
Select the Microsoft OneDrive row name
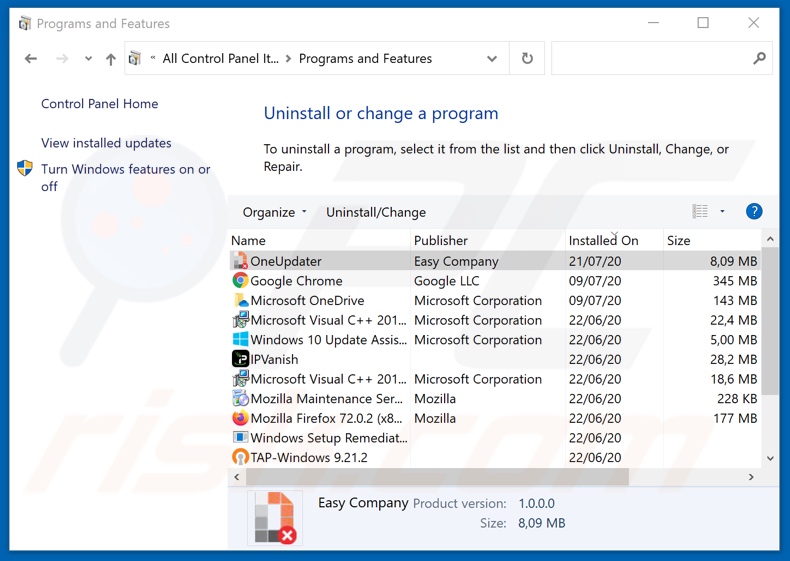(307, 301)
